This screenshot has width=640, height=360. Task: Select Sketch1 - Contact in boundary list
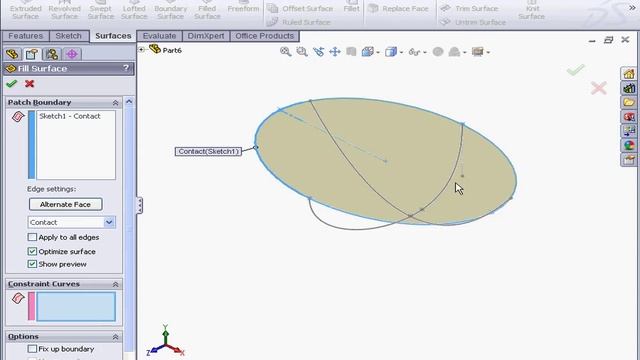tap(70, 116)
